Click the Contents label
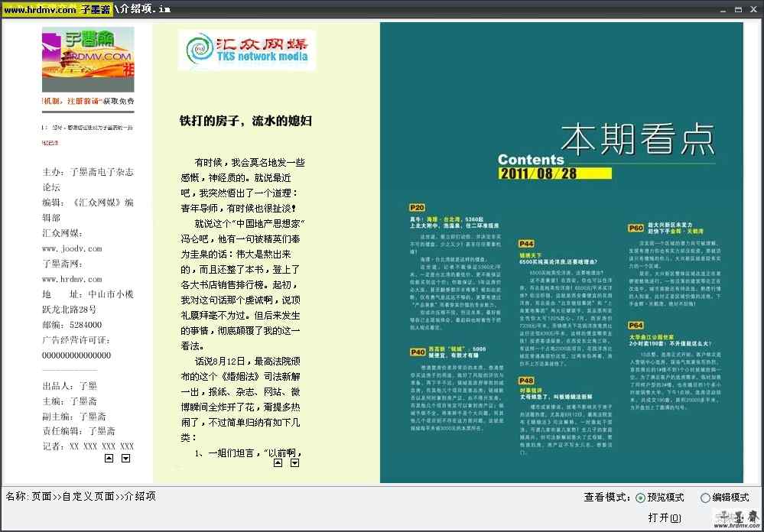This screenshot has height=532, width=764. pos(531,159)
